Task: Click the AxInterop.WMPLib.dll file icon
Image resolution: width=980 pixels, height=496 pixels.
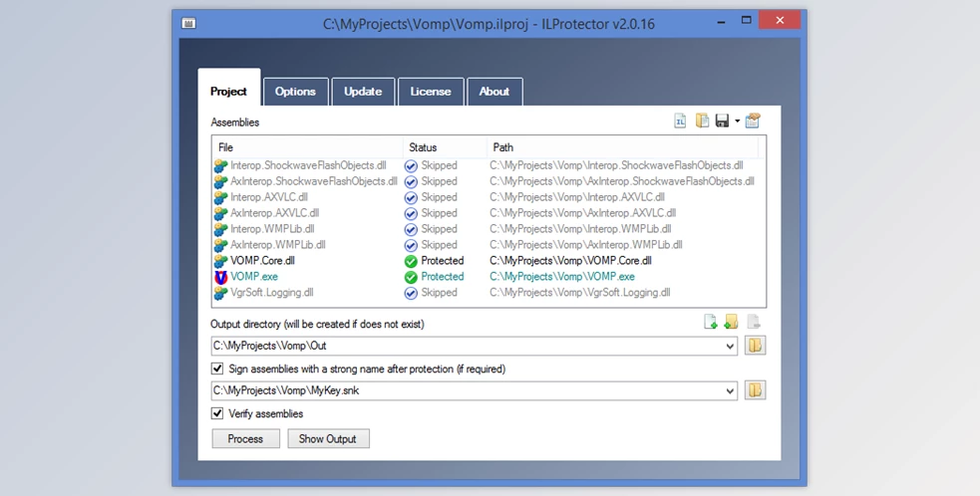Action: (x=220, y=245)
